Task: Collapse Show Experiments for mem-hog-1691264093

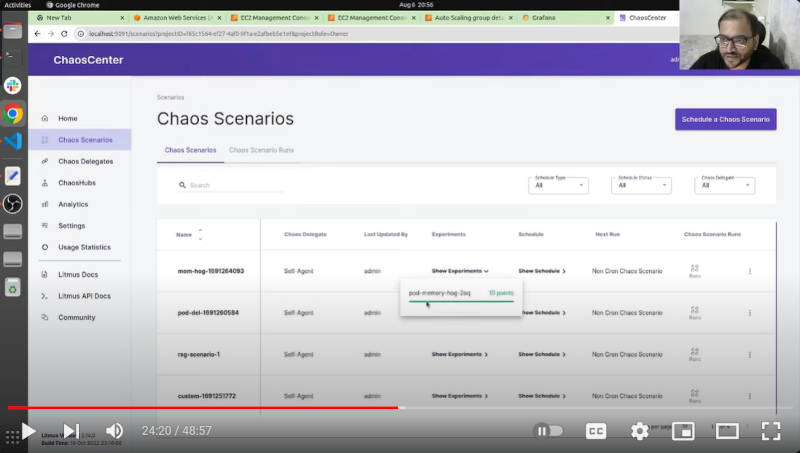Action: pos(460,271)
